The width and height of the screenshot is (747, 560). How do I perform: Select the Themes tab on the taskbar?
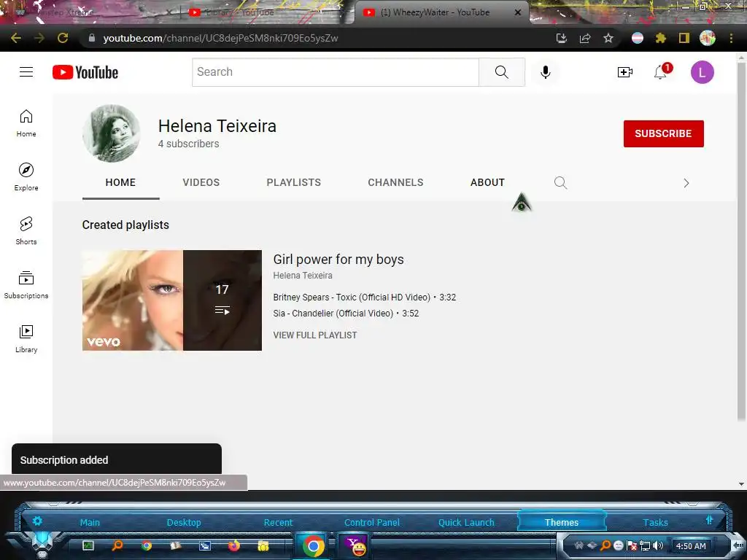[x=562, y=522]
